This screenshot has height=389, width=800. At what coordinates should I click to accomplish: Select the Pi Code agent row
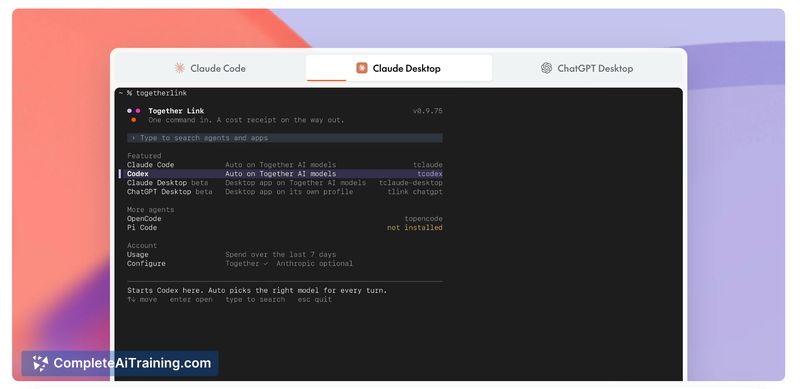pyautogui.click(x=285, y=228)
